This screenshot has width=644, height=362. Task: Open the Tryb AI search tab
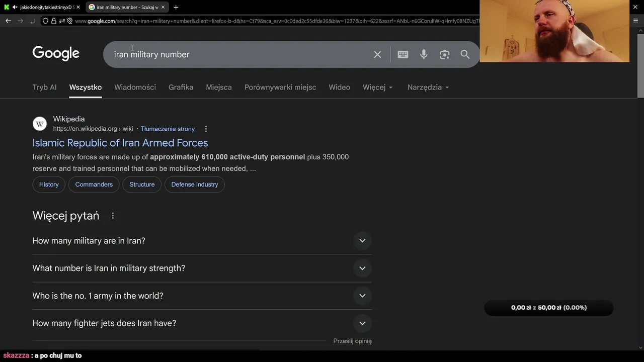pyautogui.click(x=44, y=87)
